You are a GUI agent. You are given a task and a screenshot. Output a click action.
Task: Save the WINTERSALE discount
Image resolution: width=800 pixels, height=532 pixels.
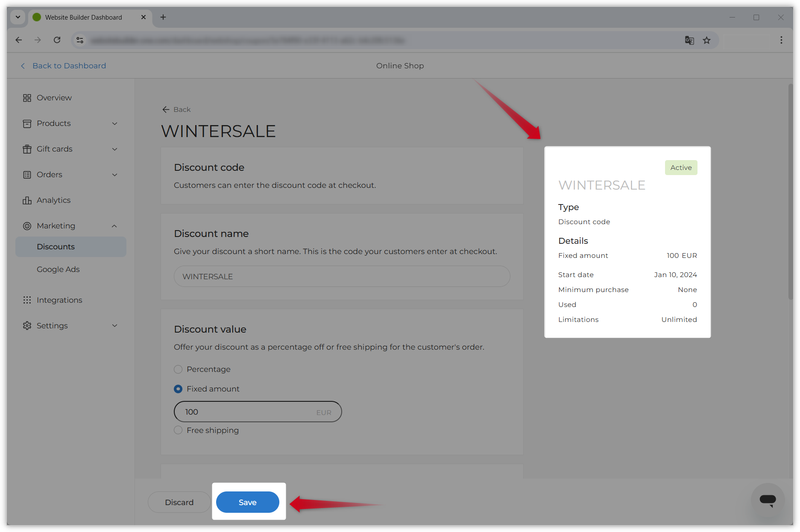pos(247,502)
